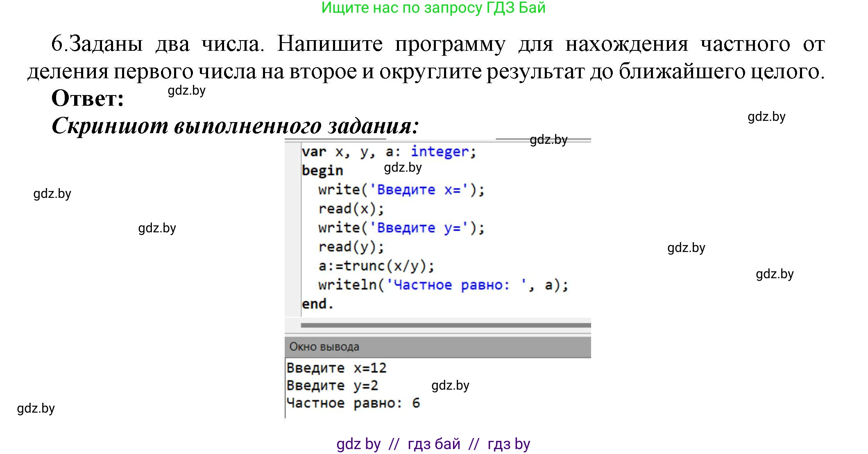Click the write('Введите x=') code line

(x=401, y=190)
